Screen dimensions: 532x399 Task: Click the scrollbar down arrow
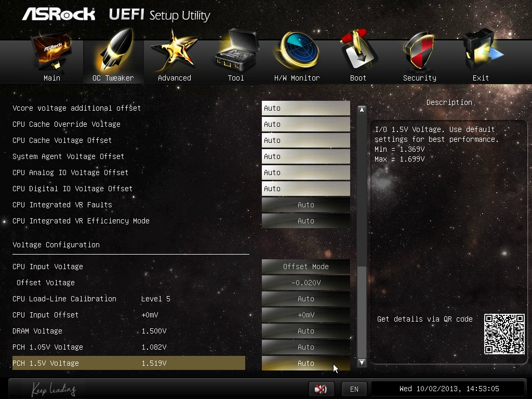[x=362, y=362]
